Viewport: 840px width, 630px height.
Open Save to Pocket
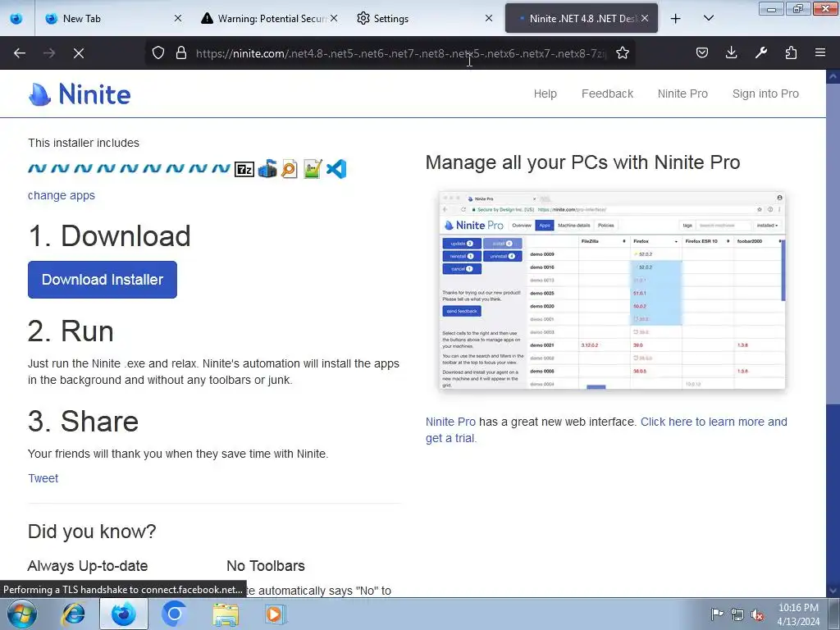[702, 53]
